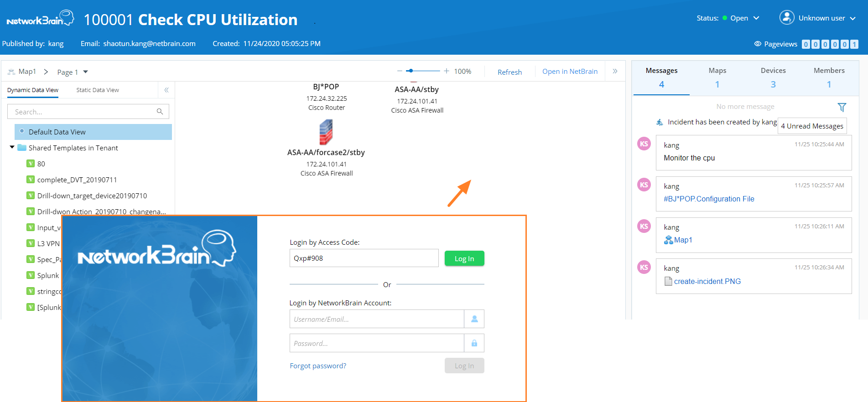Select the BJ*POP router label

click(x=326, y=87)
